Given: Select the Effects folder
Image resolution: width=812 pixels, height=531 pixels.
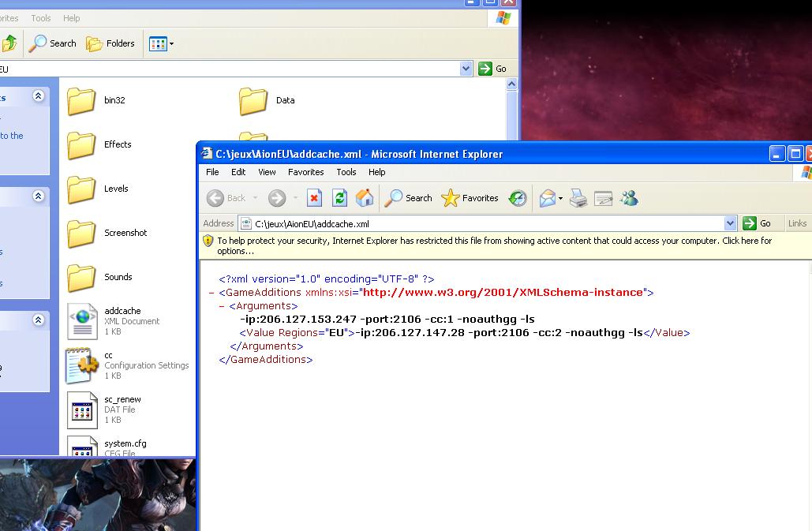Looking at the screenshot, I should 99,144.
